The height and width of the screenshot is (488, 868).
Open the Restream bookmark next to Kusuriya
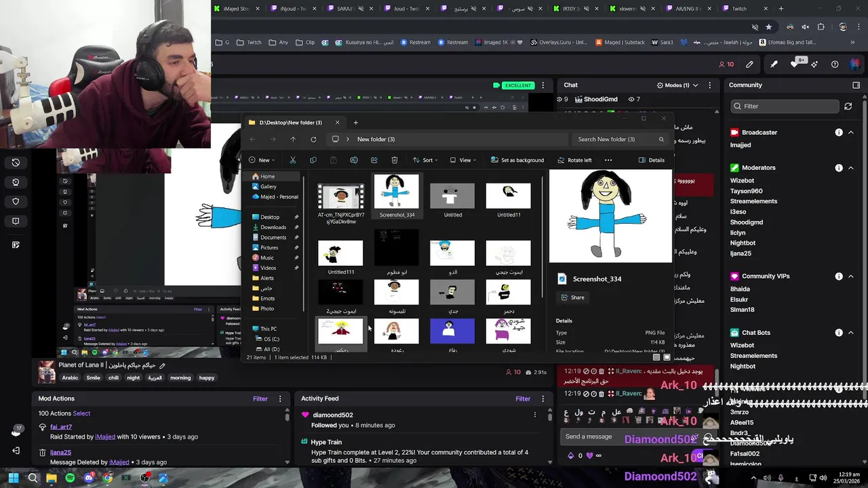pos(415,42)
